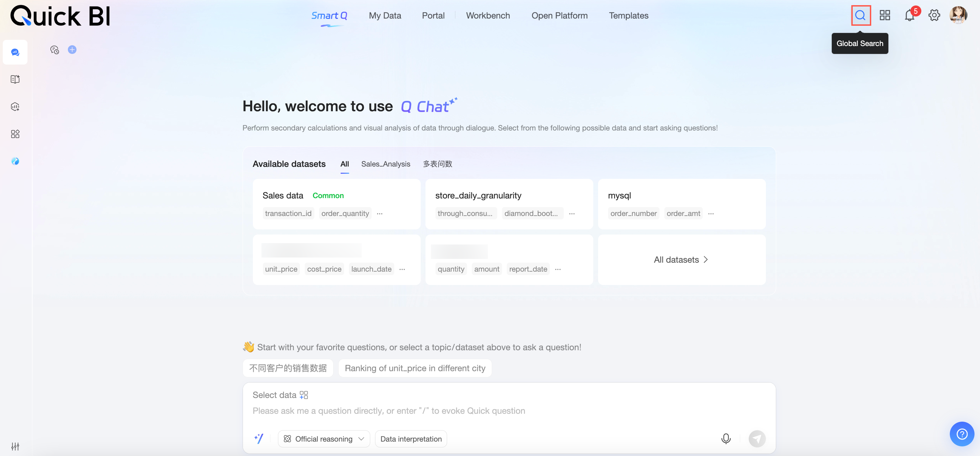Click the report_date field tag
This screenshot has width=980, height=456.
point(528,269)
